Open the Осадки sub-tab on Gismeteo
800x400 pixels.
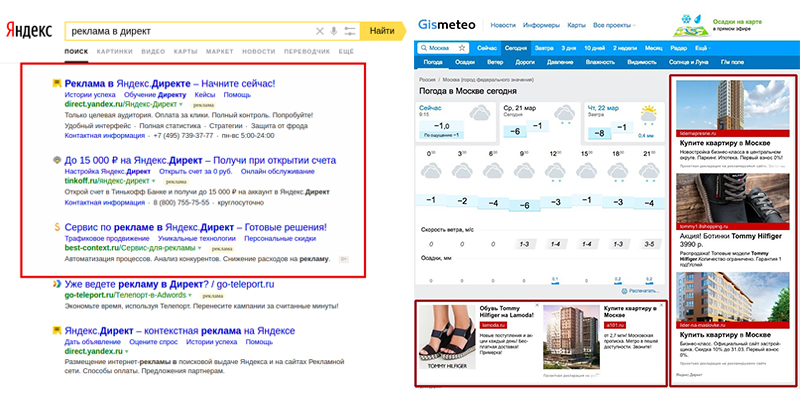(465, 62)
